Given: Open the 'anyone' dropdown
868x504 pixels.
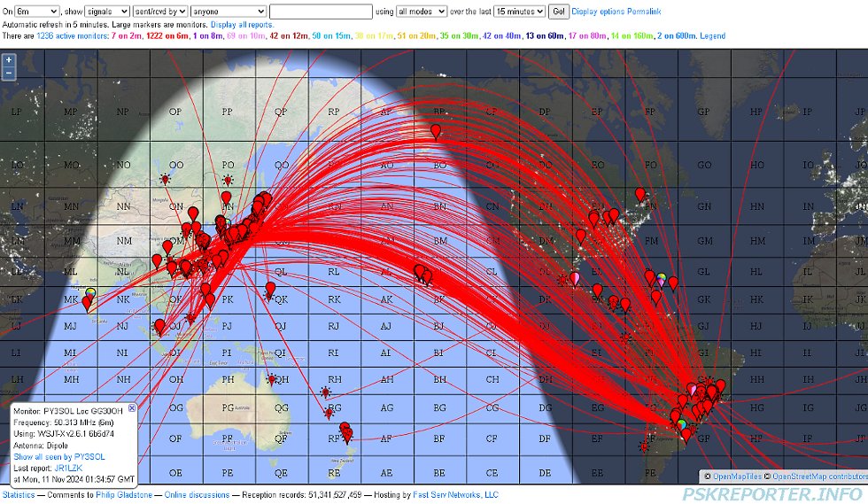Looking at the screenshot, I should [x=229, y=12].
